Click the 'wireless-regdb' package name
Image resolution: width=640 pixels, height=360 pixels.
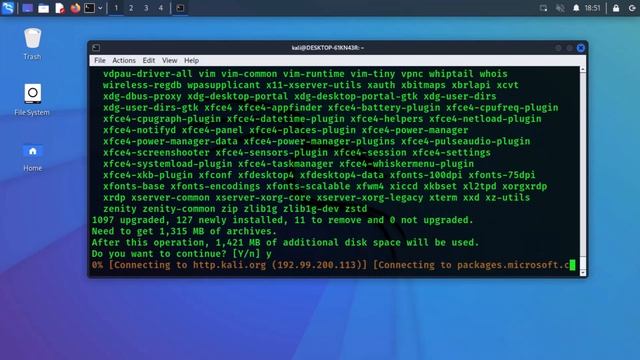pos(142,85)
